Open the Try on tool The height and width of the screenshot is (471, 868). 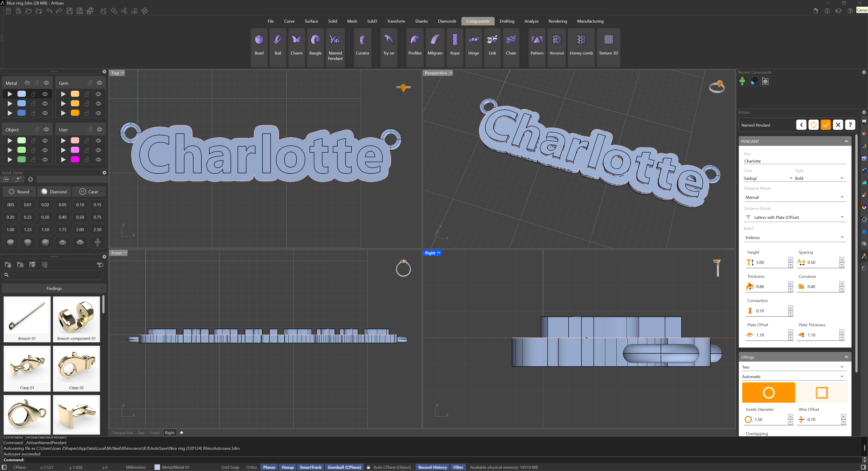tap(389, 47)
